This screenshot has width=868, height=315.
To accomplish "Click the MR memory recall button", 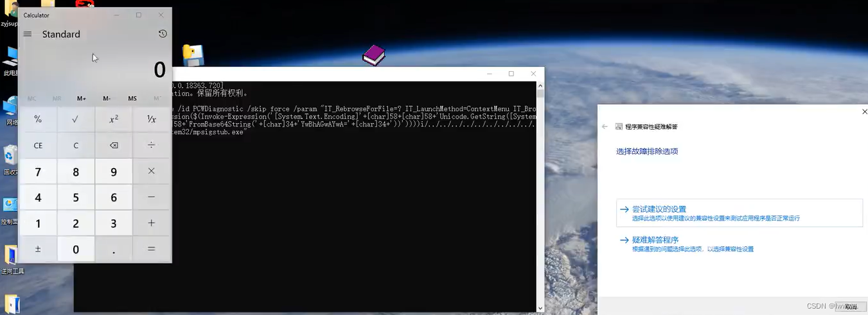I will 57,98.
